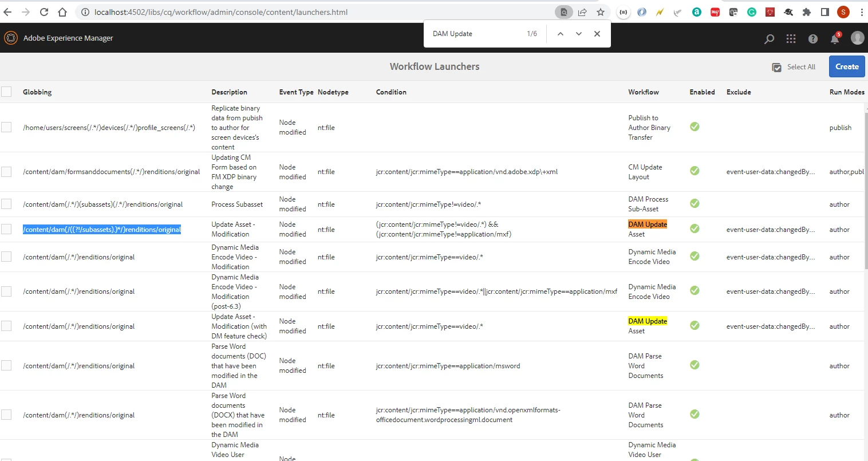Open the notifications bell icon

835,39
